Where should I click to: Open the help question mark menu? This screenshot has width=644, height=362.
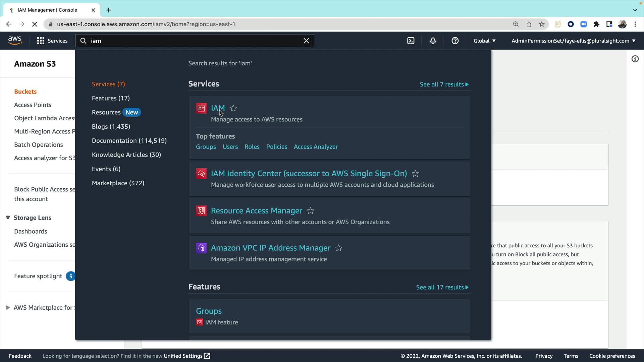point(455,41)
